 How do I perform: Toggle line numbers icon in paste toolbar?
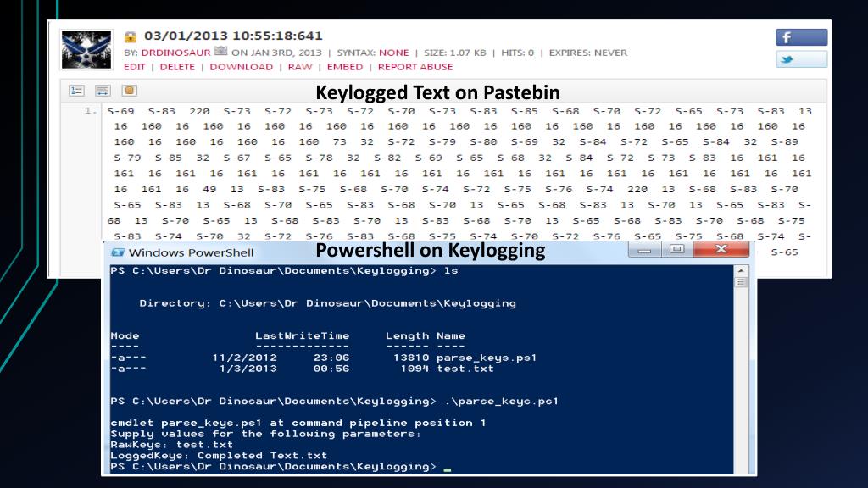click(x=76, y=91)
